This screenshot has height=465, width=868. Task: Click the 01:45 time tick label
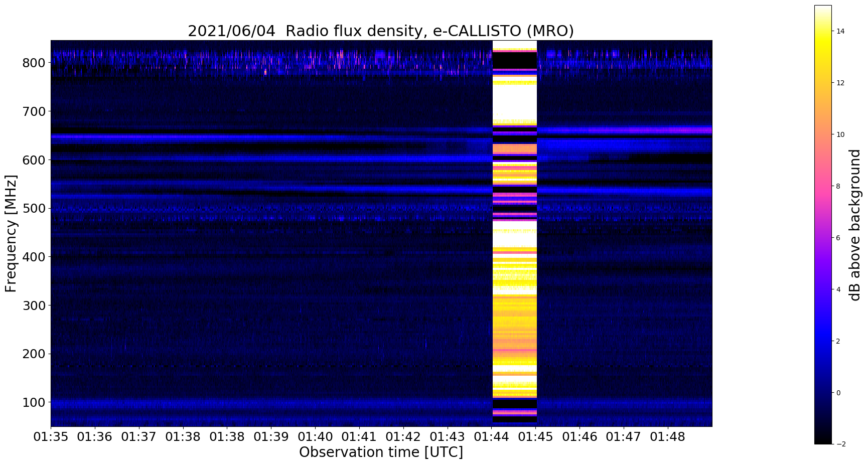[x=536, y=437]
